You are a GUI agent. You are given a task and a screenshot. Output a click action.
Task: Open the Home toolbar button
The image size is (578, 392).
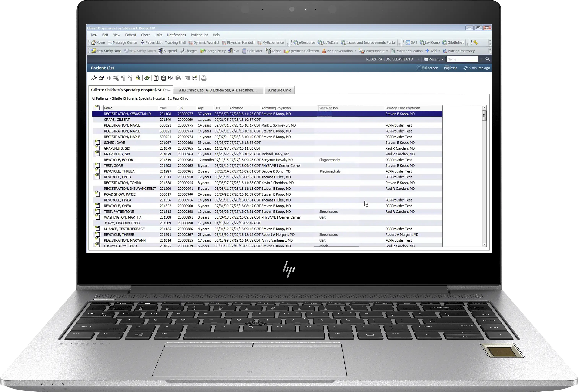pos(98,43)
